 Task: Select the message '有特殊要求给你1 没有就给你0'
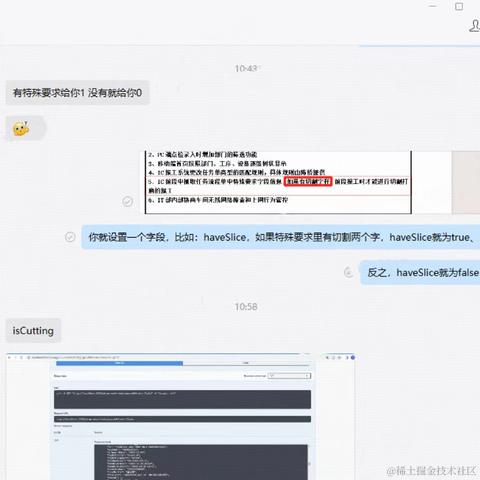77,93
